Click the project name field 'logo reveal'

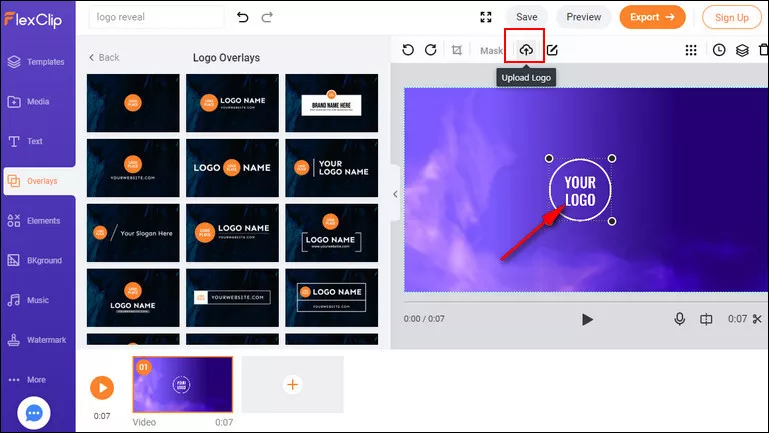[x=156, y=17]
